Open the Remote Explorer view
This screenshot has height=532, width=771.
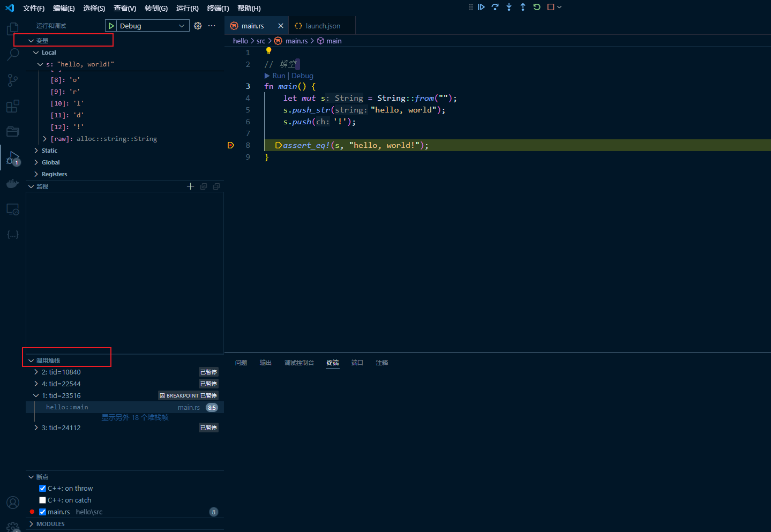point(13,209)
